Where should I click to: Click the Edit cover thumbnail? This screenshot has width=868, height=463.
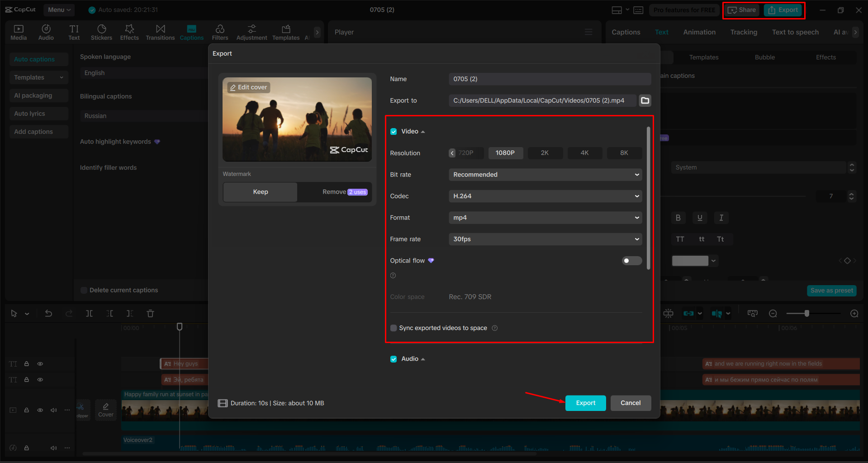pyautogui.click(x=248, y=87)
